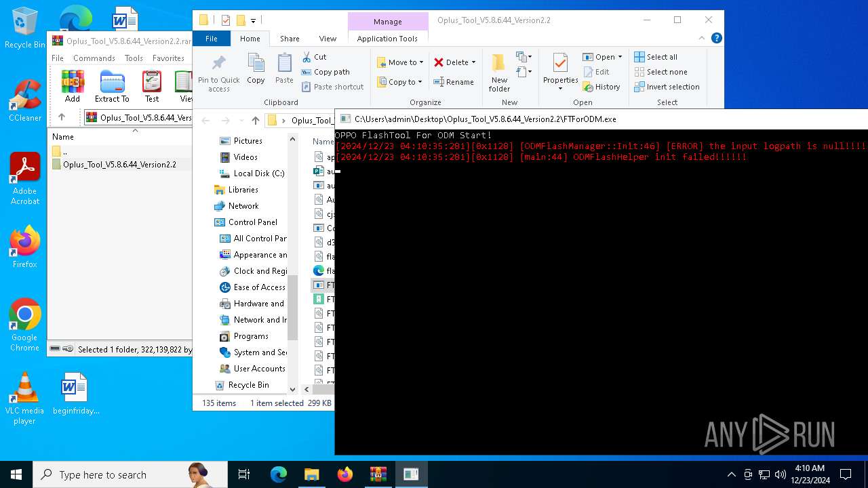Click the navigation pane scroll down arrow
Screen dimensions: 868x488
pyautogui.click(x=293, y=389)
